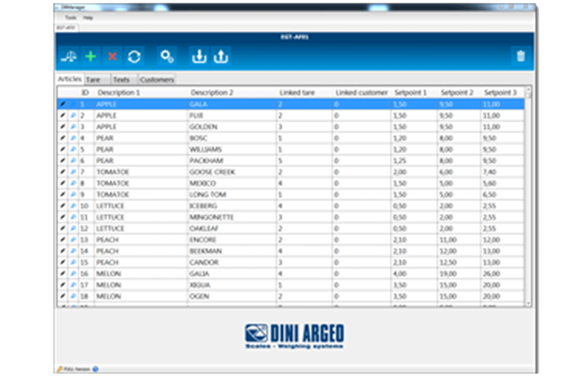The height and width of the screenshot is (377, 588).
Task: Click the download-from-device icon
Action: (x=198, y=57)
